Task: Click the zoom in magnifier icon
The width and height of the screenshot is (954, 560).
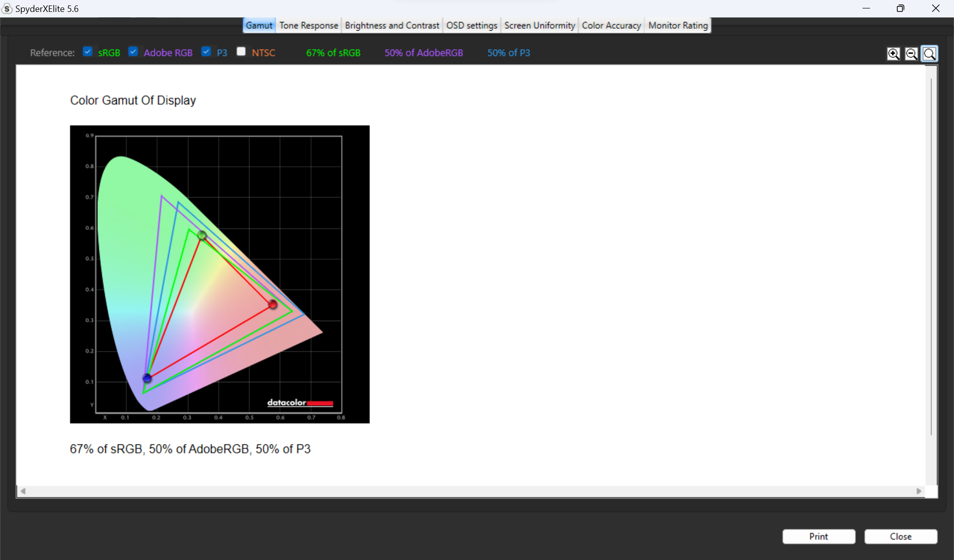Action: click(893, 54)
